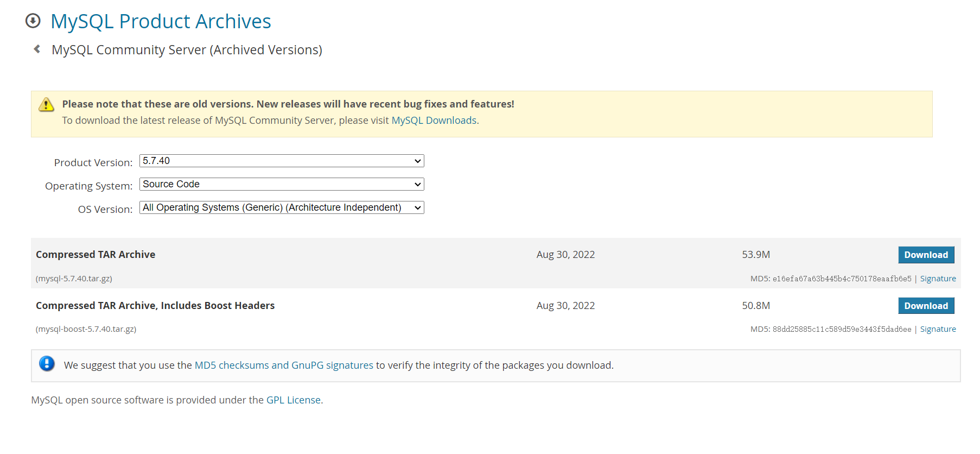Click the 50.8M file size
The width and height of the screenshot is (980, 454).
pos(756,306)
